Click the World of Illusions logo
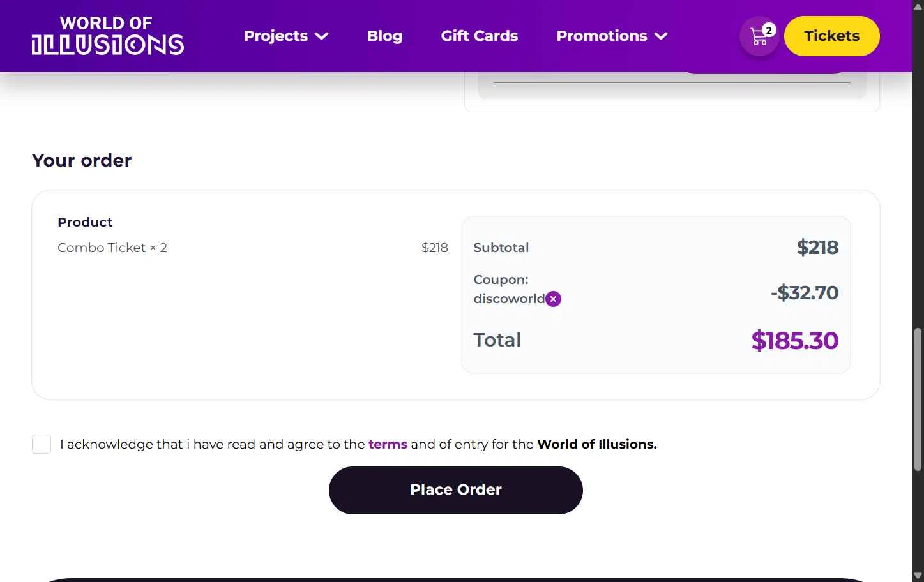Screen dimensions: 924x582 point(108,36)
